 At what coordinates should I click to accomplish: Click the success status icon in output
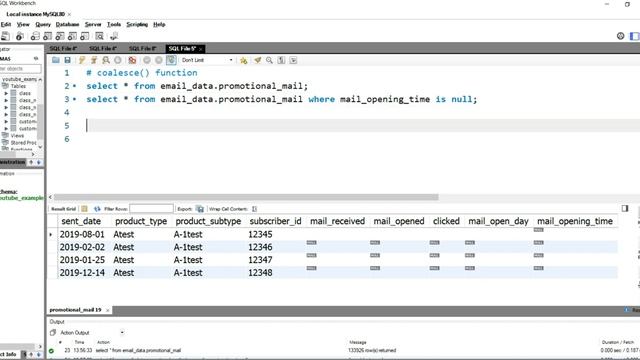pos(51,351)
